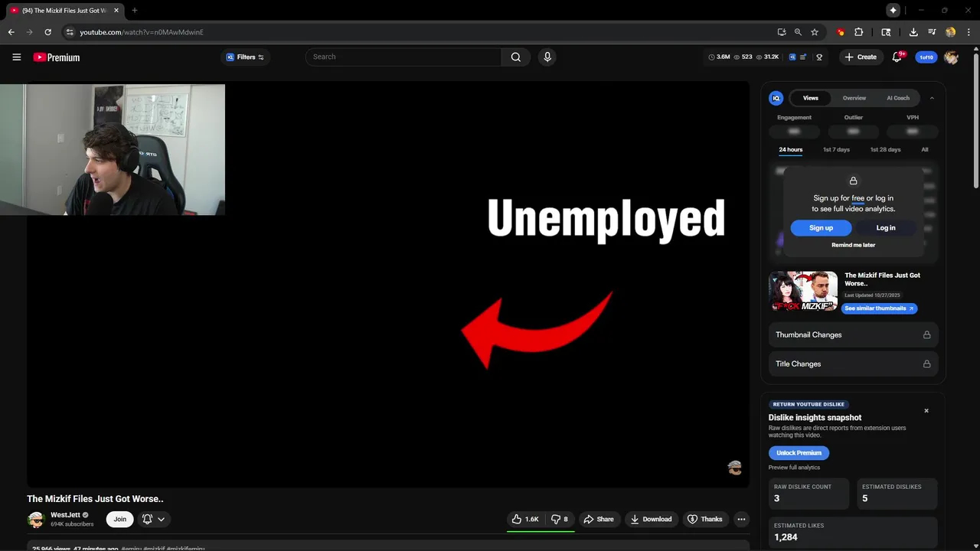Open the Mizkif video thumbnail preview
980x551 pixels.
803,291
